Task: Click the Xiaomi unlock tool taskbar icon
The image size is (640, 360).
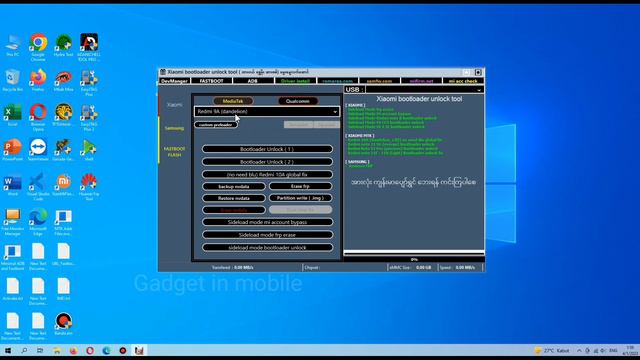Action: pyautogui.click(x=139, y=351)
